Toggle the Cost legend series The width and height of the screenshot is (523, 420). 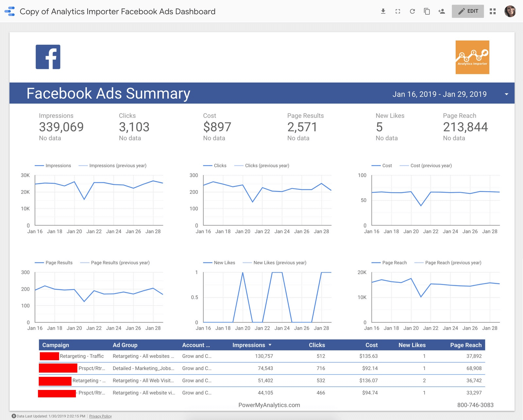click(x=382, y=166)
